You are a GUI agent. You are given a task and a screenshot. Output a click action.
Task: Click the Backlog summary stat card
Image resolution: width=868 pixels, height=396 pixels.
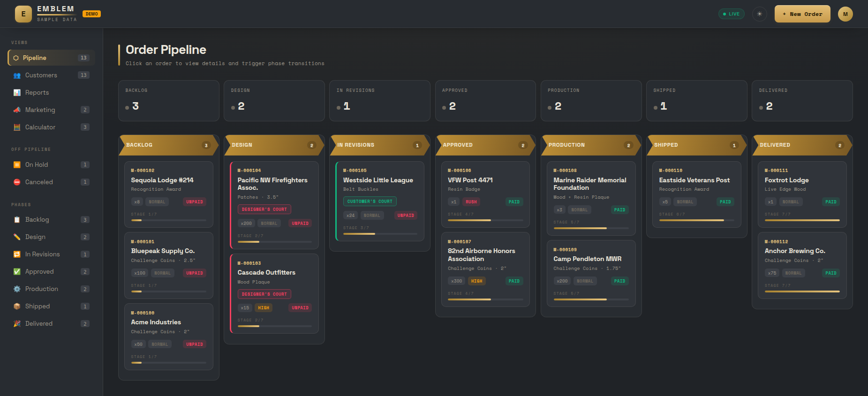[169, 101]
